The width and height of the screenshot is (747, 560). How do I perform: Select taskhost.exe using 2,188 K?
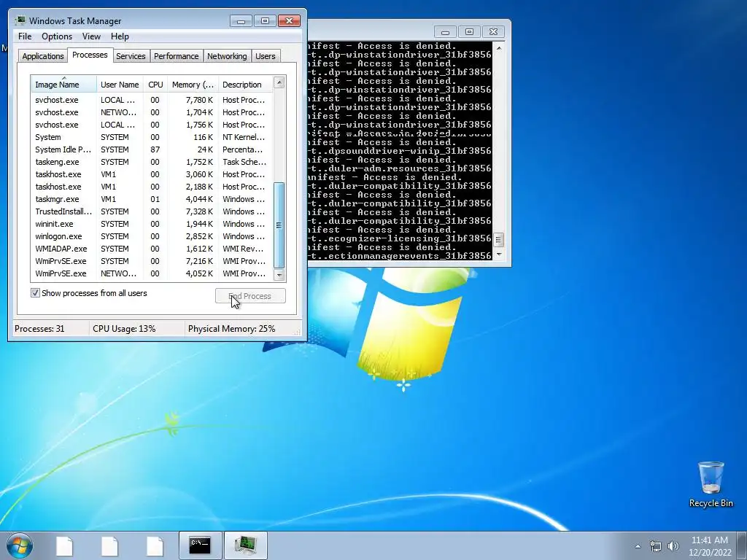(152, 187)
